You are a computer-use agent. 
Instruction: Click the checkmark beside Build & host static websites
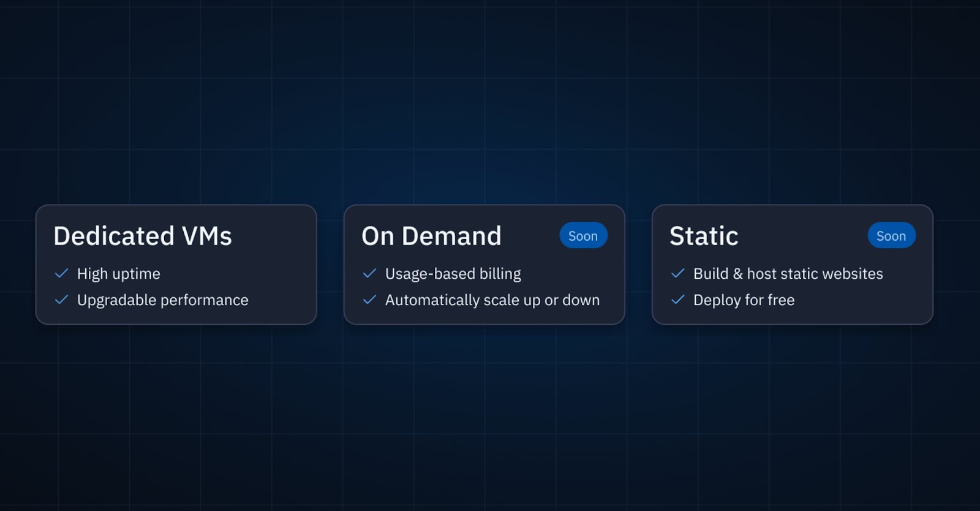[x=677, y=273]
